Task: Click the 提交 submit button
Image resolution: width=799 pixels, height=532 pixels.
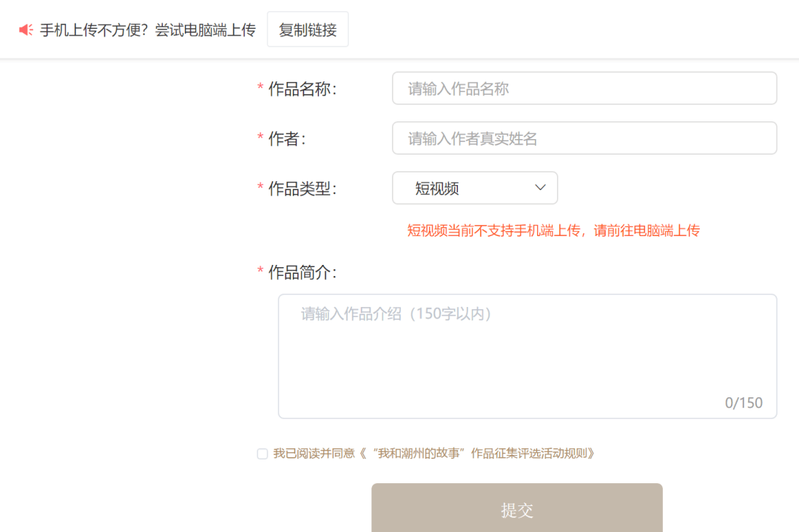Action: pos(516,508)
